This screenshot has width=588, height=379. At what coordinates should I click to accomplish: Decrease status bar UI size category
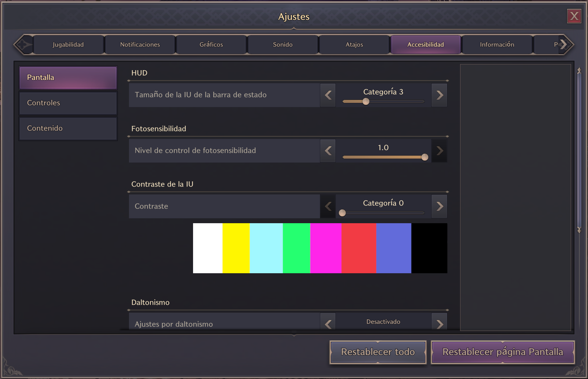coord(328,95)
